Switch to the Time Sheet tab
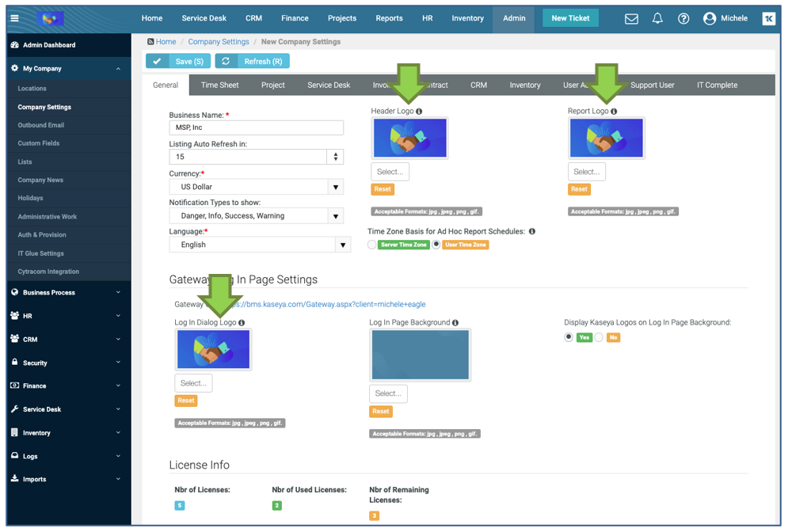This screenshot has height=532, width=788. [x=219, y=85]
